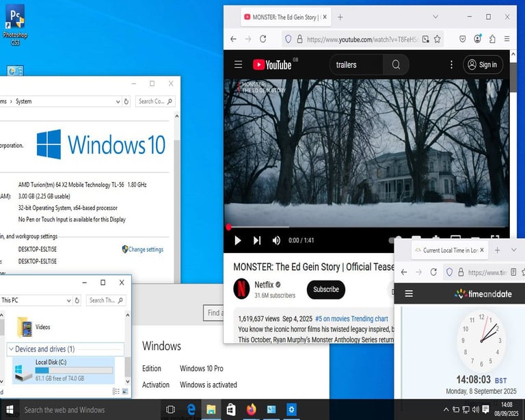Open the #5 on movies Trending chart link
Image resolution: width=525 pixels, height=420 pixels.
pos(351,319)
